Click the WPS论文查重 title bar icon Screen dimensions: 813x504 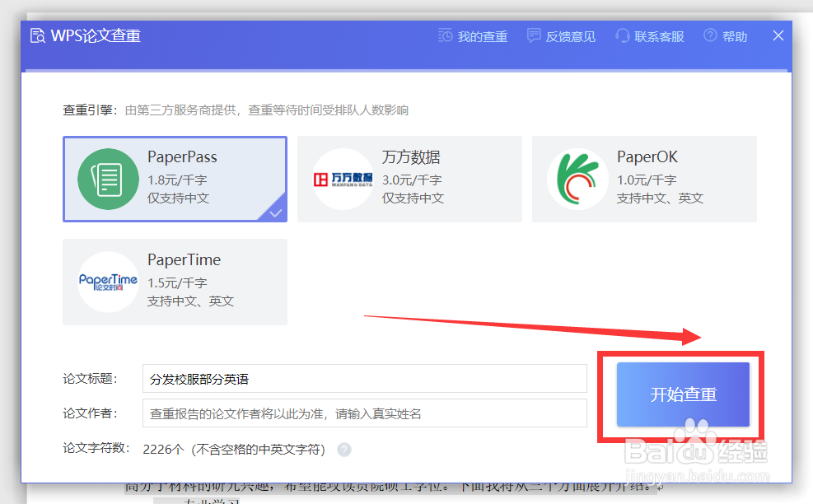click(x=37, y=35)
